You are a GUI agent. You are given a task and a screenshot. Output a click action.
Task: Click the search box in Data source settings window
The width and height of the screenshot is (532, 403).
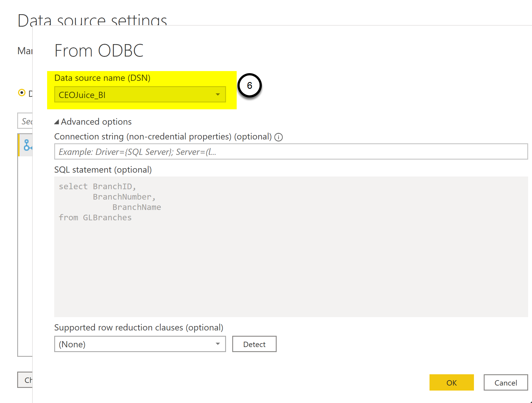coord(25,121)
